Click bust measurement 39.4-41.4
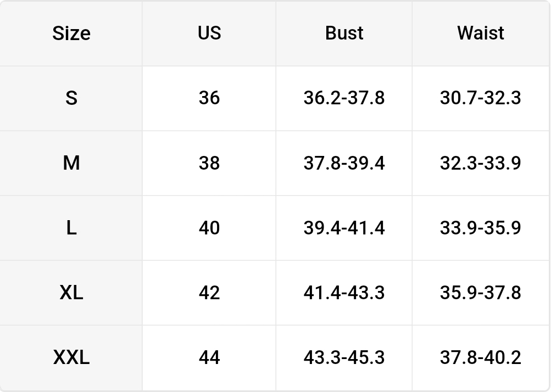 pyautogui.click(x=344, y=228)
